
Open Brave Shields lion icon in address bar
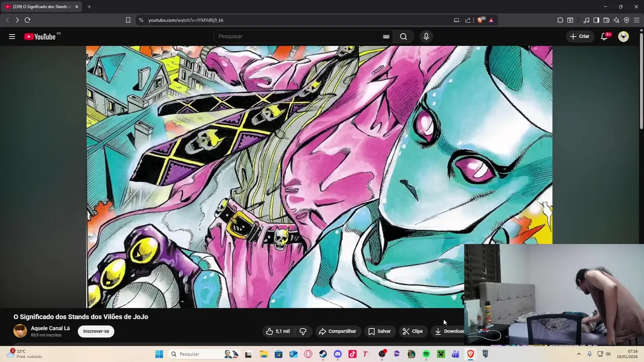point(480,20)
